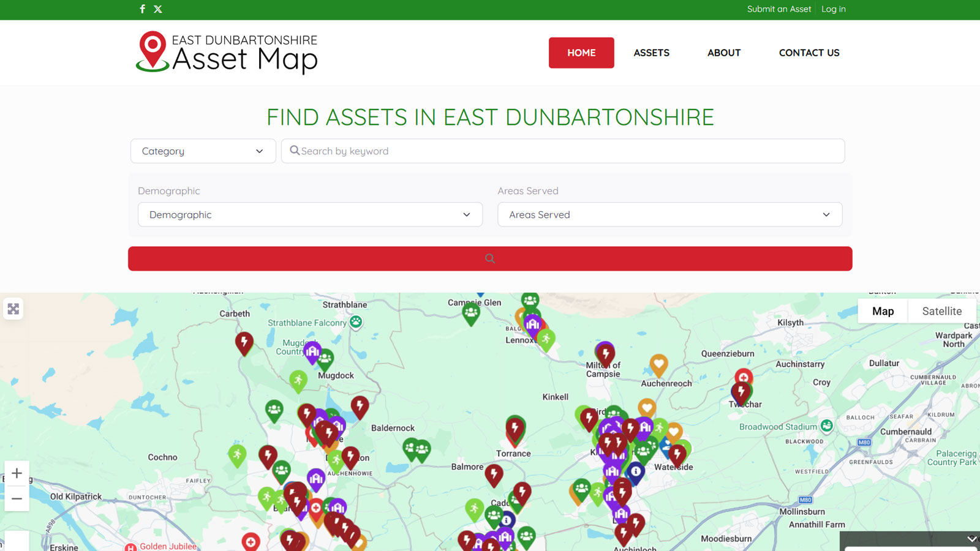The height and width of the screenshot is (551, 980).
Task: Select the dark red lightning marker near Carbeth
Action: (244, 343)
